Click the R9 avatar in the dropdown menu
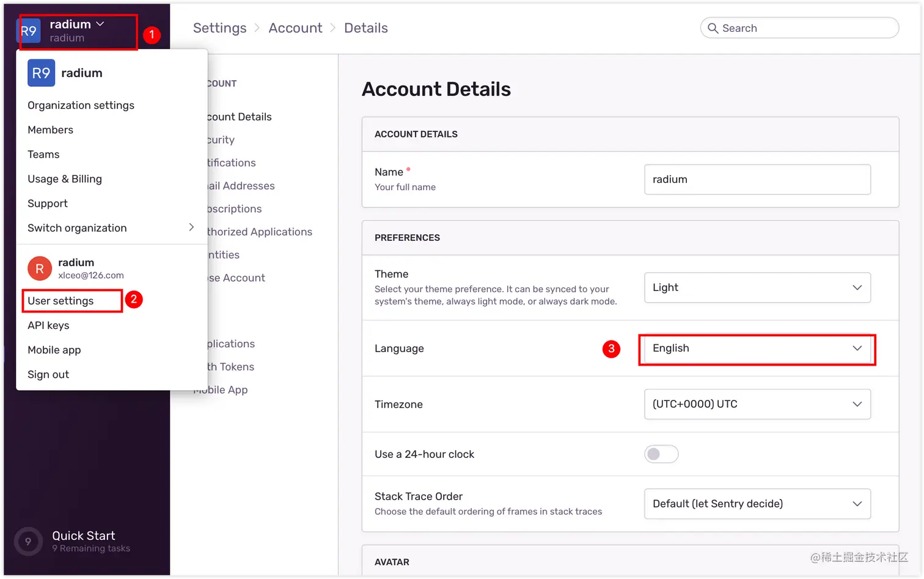 [40, 73]
